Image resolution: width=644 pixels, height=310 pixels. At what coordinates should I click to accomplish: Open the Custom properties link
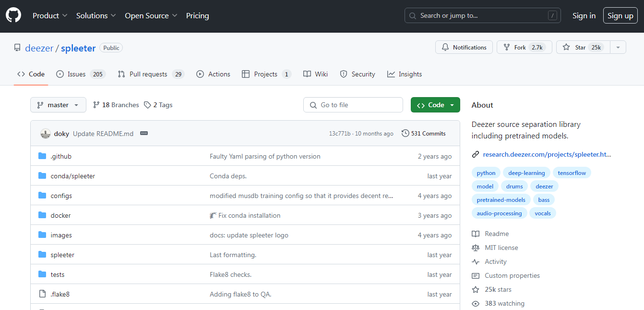point(512,275)
